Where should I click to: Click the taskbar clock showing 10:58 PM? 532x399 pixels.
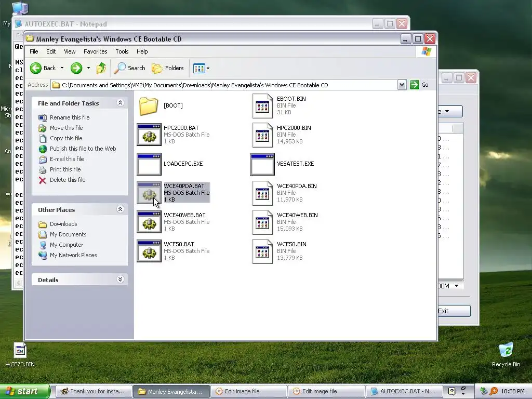pyautogui.click(x=513, y=392)
